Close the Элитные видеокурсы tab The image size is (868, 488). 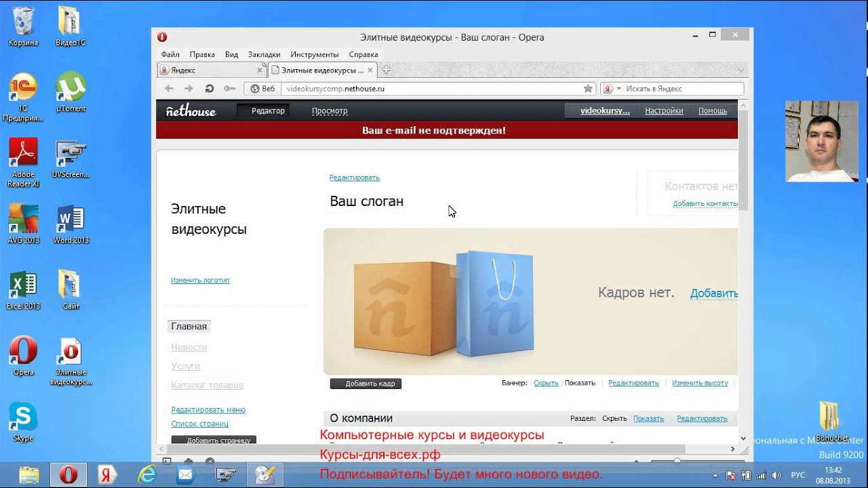[x=370, y=70]
